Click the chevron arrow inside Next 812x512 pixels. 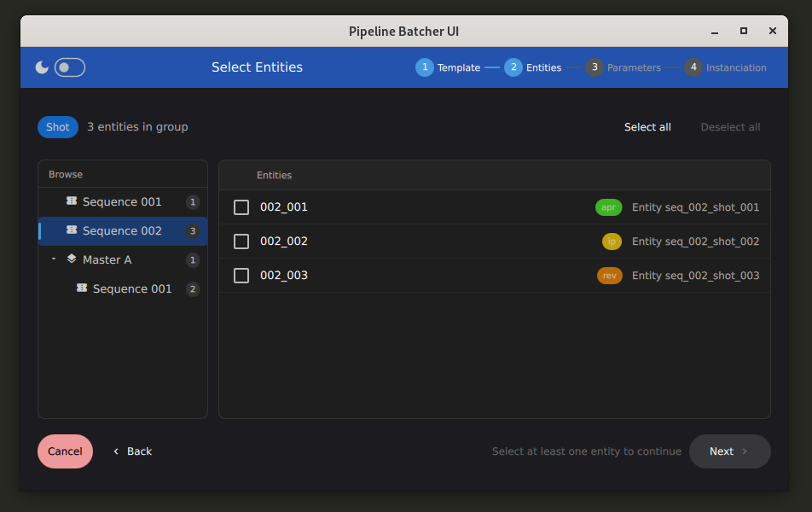pos(745,451)
